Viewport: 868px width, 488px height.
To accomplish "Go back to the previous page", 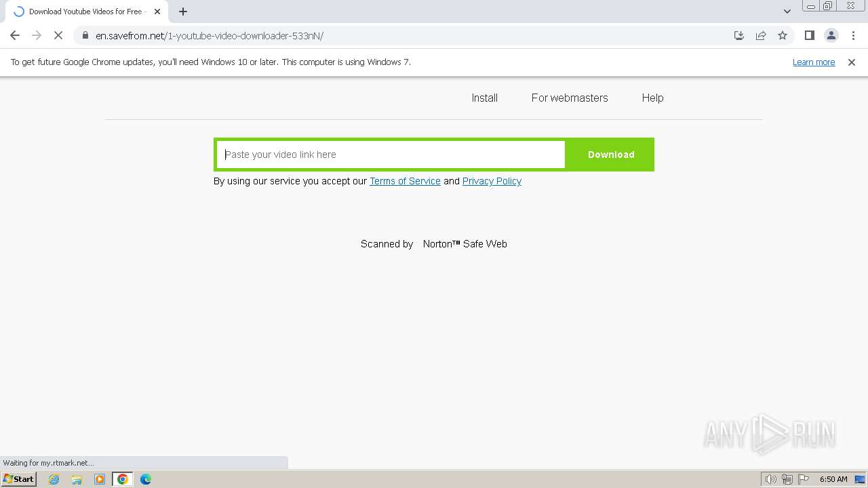I will [15, 35].
